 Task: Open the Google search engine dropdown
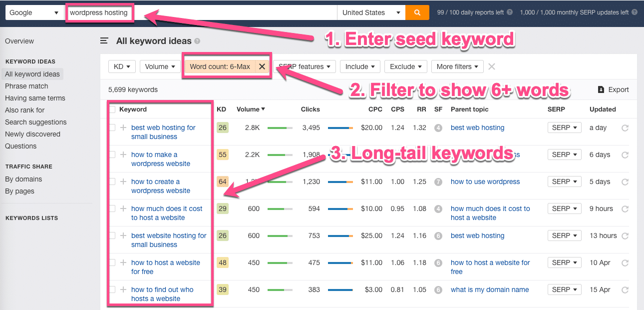coord(33,12)
